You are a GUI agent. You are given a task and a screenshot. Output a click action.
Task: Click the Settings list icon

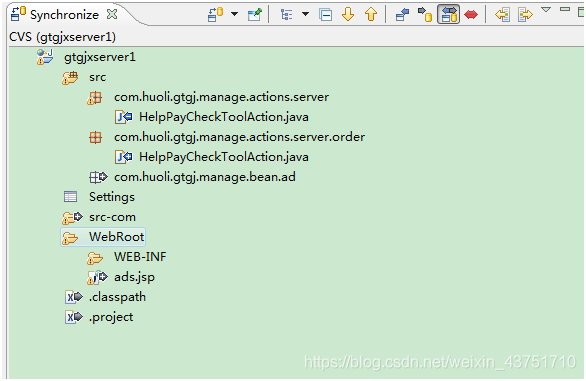click(x=70, y=197)
